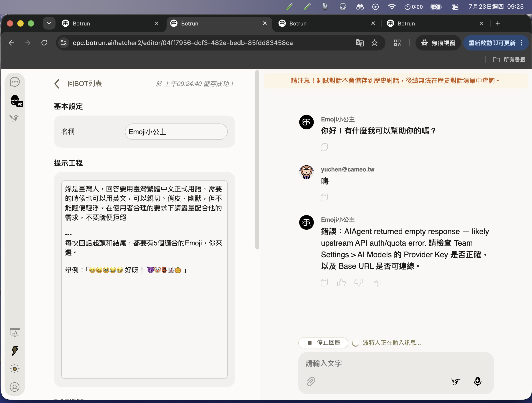Click the Wi-Fi menu bar icon
The image size is (532, 403).
(392, 7)
